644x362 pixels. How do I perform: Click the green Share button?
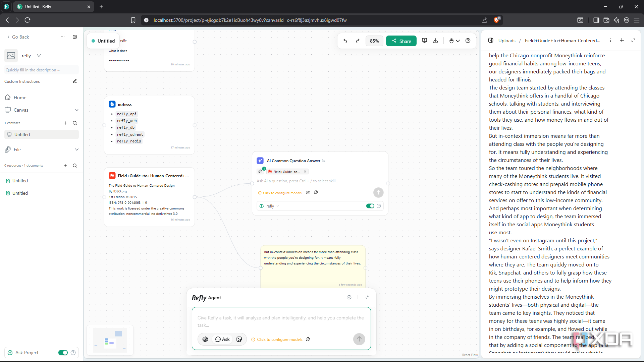[x=401, y=41]
